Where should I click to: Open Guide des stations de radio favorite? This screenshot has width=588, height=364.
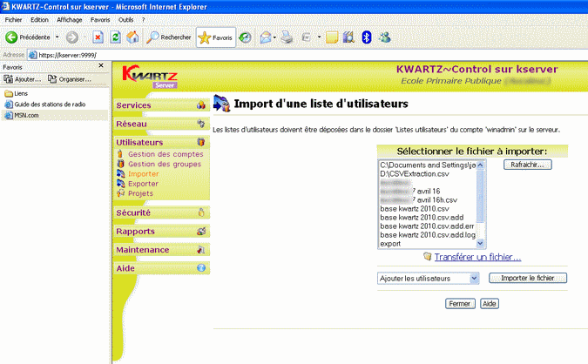pos(45,104)
